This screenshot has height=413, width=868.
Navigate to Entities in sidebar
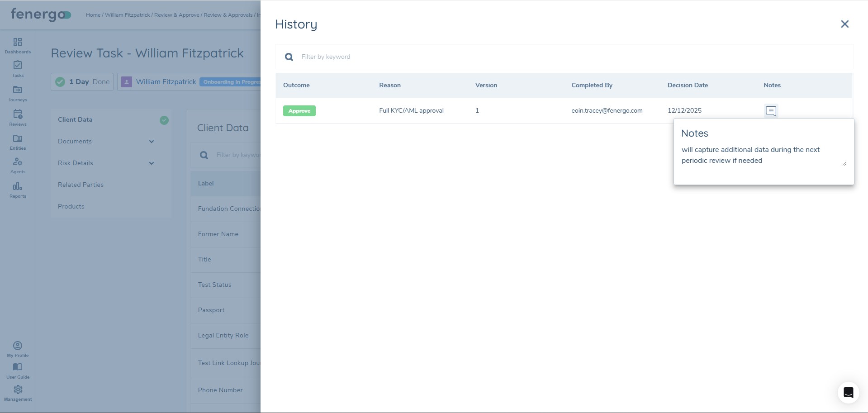coord(18,142)
